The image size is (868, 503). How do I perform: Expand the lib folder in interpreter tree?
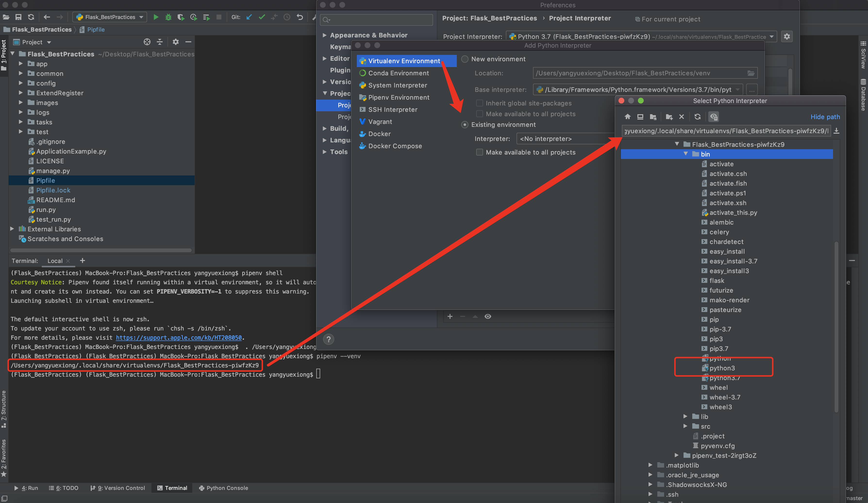pyautogui.click(x=685, y=416)
